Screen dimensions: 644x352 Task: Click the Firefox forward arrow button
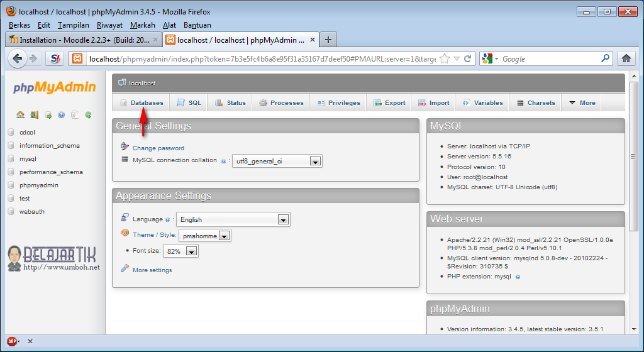tap(34, 58)
